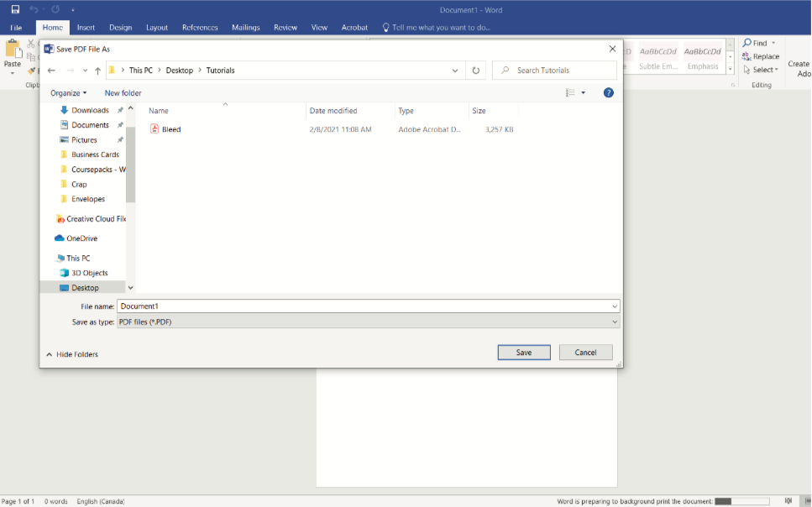This screenshot has height=507, width=812.
Task: Expand the Save as type dropdown
Action: point(615,321)
